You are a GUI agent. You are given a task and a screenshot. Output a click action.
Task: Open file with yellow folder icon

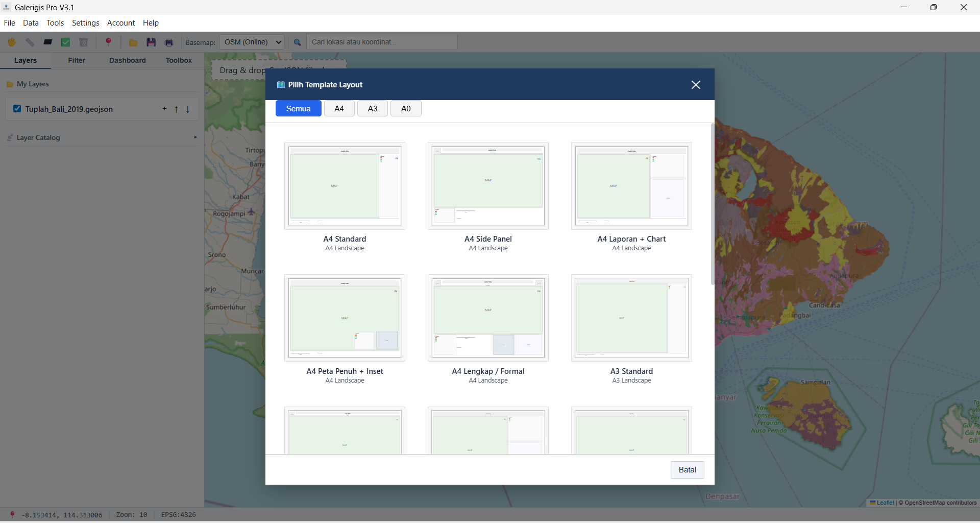pyautogui.click(x=133, y=42)
